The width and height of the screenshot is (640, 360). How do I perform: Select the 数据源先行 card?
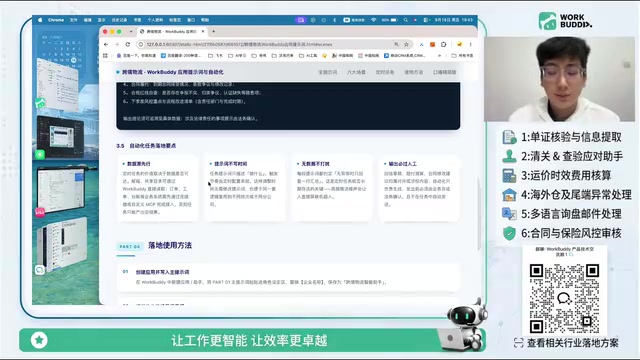(158, 188)
